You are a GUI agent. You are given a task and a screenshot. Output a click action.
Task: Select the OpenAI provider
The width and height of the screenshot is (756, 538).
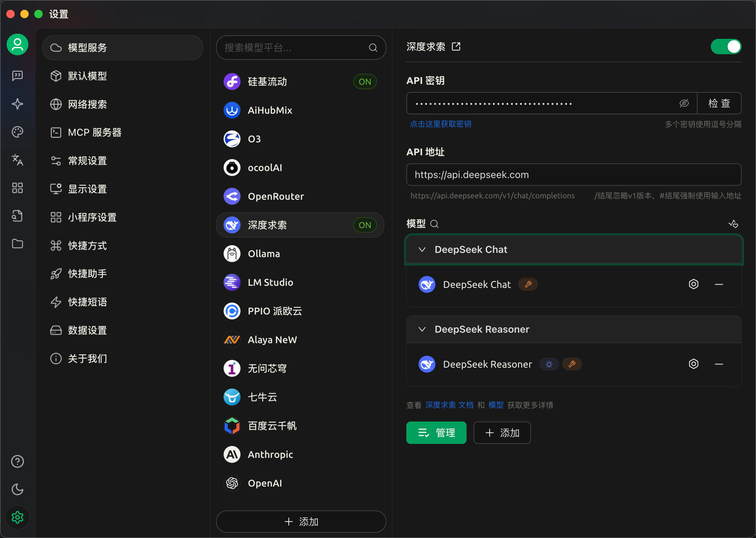click(300, 483)
